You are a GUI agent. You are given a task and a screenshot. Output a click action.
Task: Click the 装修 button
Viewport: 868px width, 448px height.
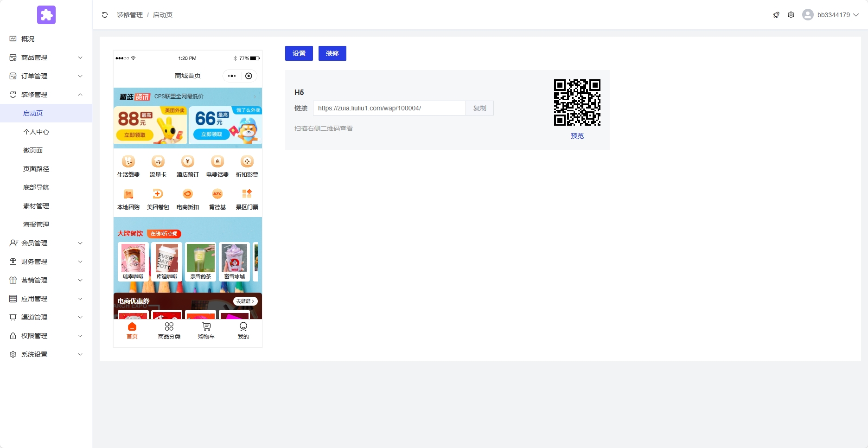pos(332,53)
